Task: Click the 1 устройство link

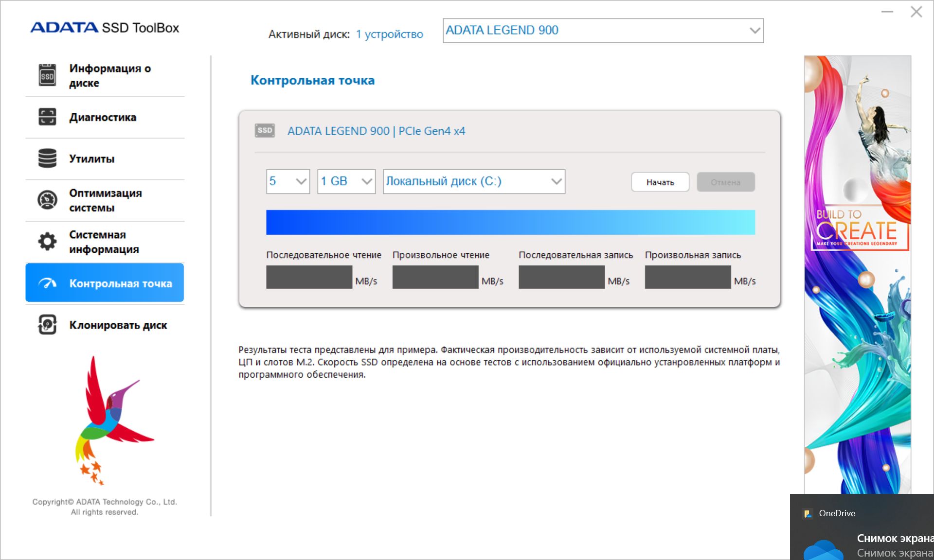Action: pos(389,34)
